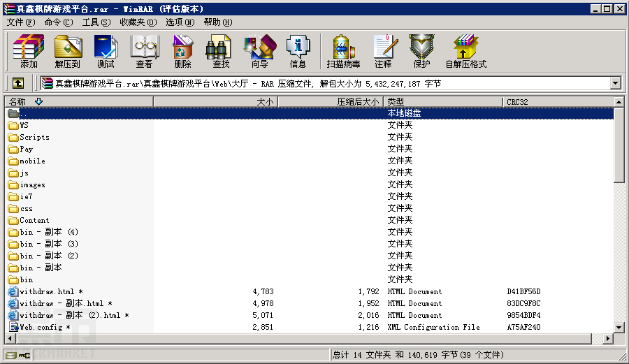Image resolution: width=629 pixels, height=364 pixels.
Task: Open the 收藏夹(O) menu
Action: coord(138,22)
